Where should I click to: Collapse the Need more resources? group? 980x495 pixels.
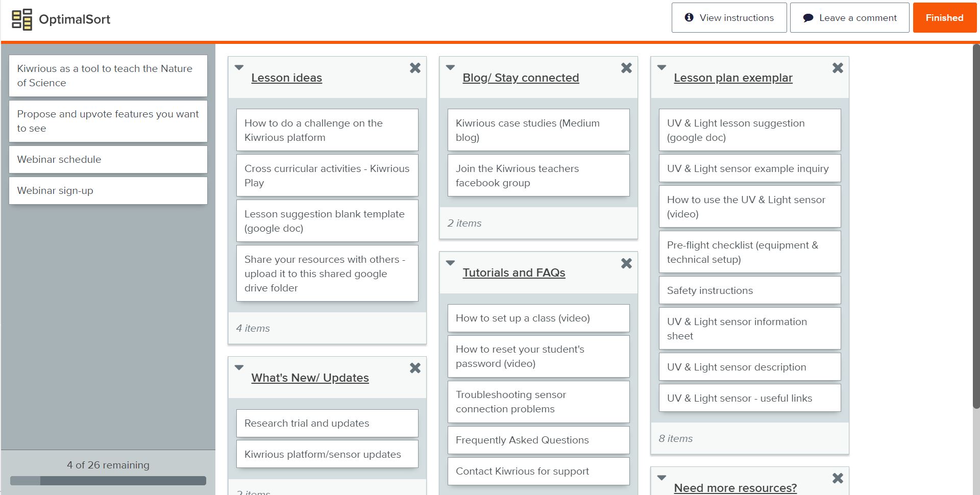tap(661, 478)
